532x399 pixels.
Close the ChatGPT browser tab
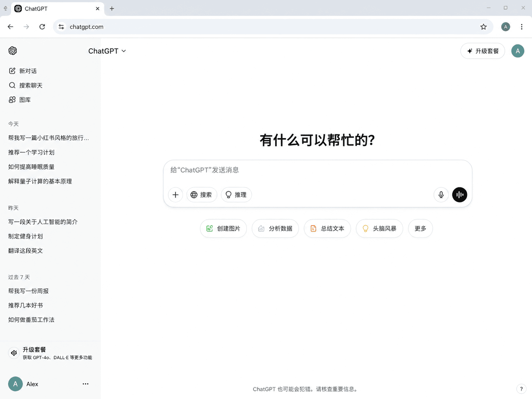[97, 8]
